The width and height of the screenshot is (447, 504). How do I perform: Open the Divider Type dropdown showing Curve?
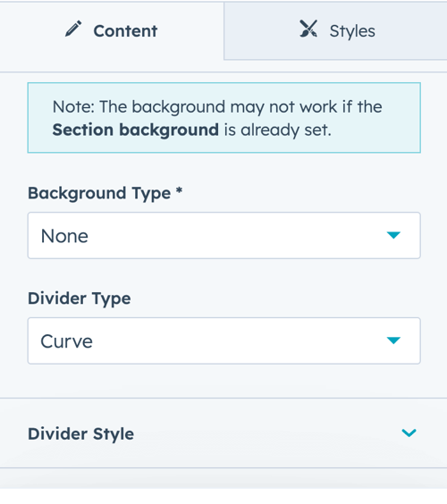coord(223,340)
